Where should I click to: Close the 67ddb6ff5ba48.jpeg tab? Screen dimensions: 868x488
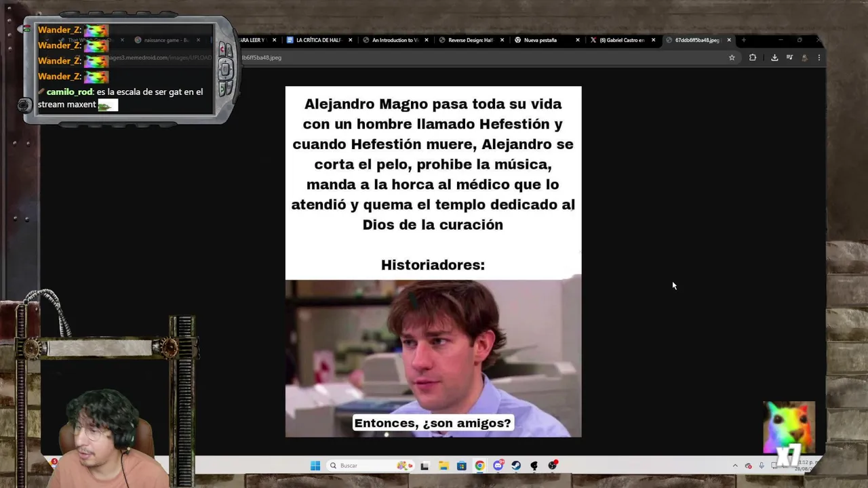pos(729,40)
